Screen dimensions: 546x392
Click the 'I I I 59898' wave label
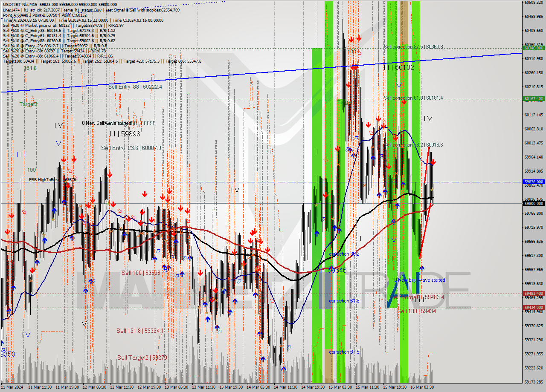coord(125,134)
